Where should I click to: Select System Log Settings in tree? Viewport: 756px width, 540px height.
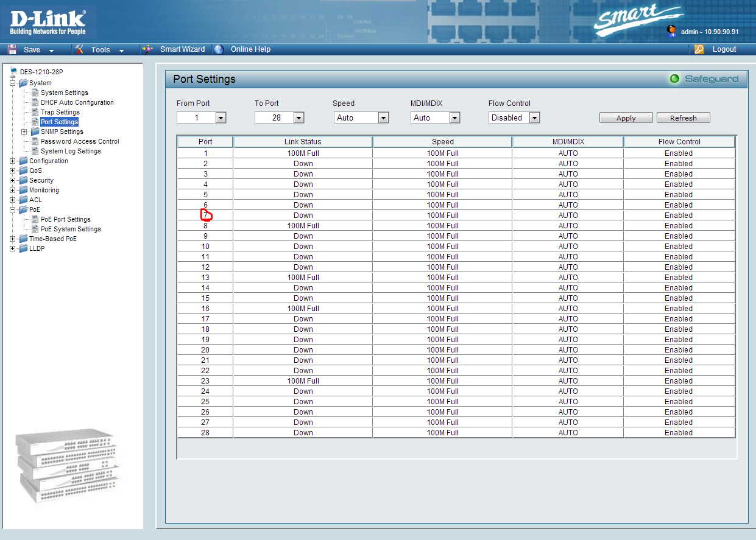point(71,151)
